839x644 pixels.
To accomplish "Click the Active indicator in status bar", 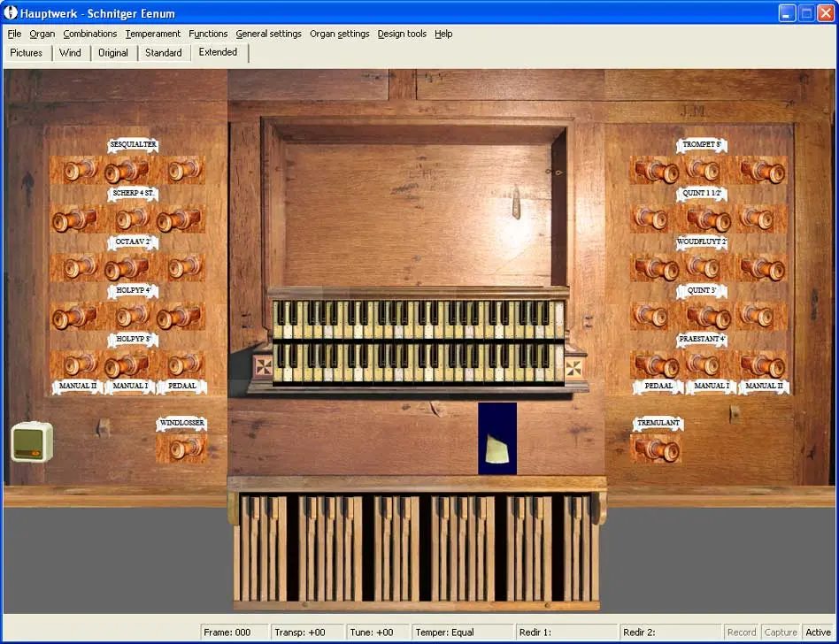I will (x=818, y=632).
